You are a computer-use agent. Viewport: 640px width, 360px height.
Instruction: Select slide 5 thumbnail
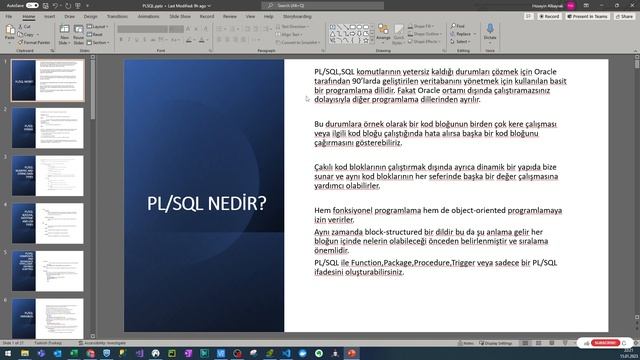pos(48,271)
